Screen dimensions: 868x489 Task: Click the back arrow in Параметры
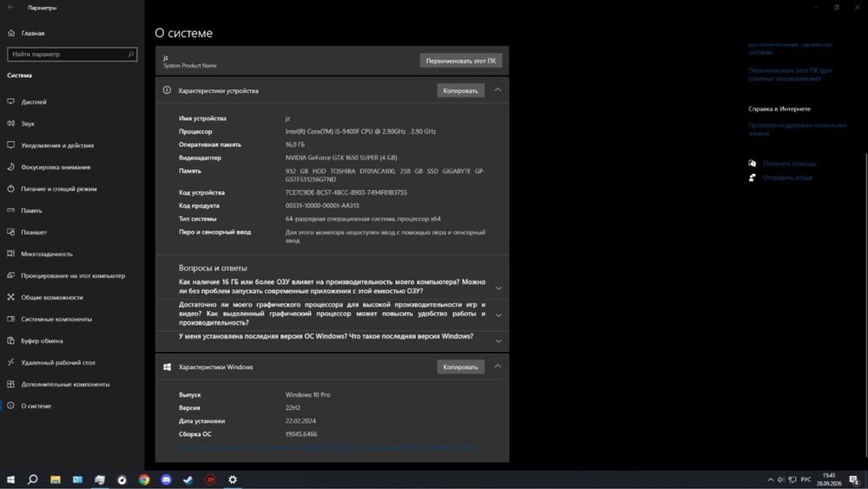pos(10,8)
